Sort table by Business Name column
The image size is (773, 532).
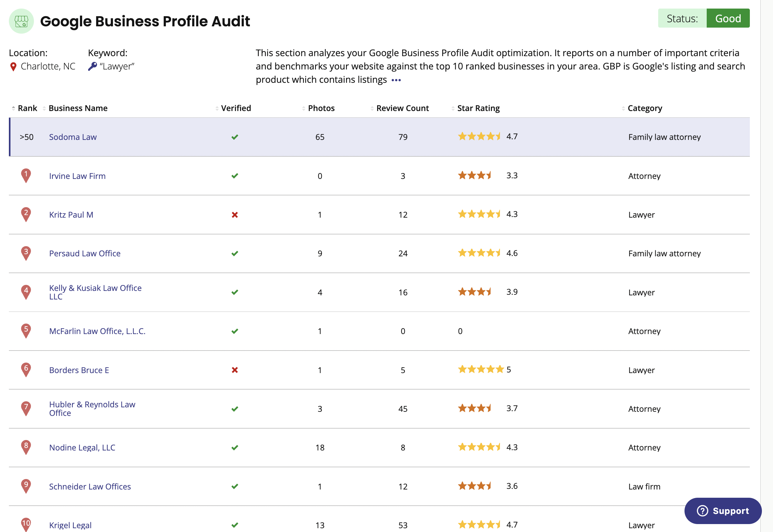click(x=75, y=108)
